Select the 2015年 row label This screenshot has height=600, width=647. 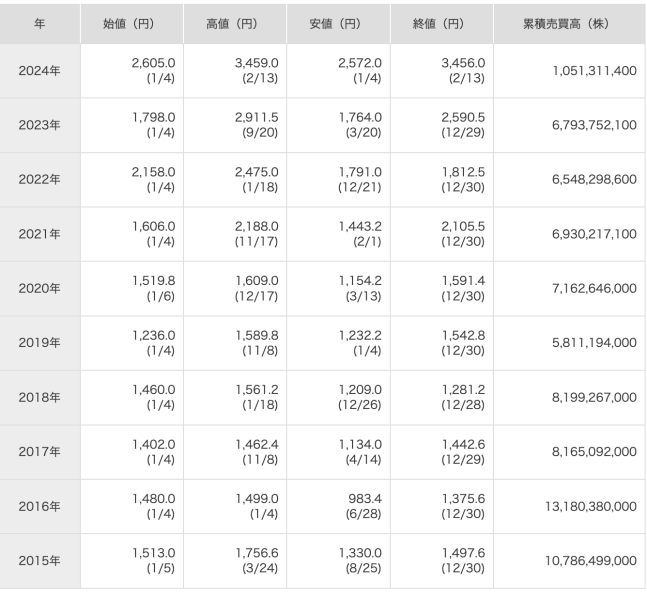39,561
